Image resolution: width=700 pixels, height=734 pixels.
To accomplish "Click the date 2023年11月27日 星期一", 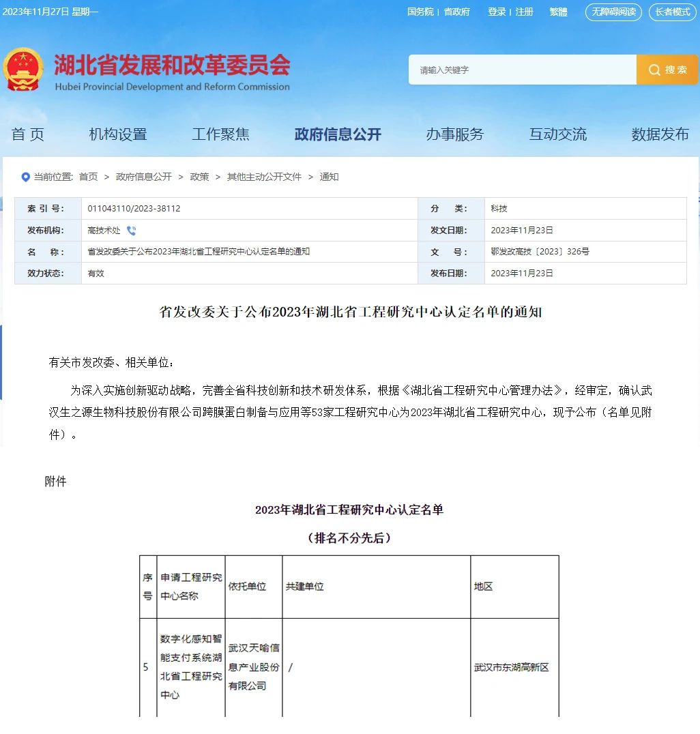I will click(x=50, y=12).
